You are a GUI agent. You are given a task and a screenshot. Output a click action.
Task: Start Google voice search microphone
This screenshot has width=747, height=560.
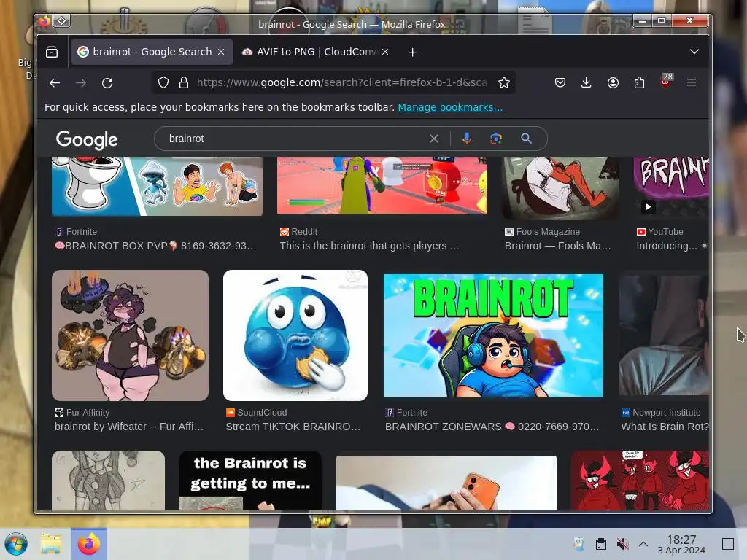[467, 139]
